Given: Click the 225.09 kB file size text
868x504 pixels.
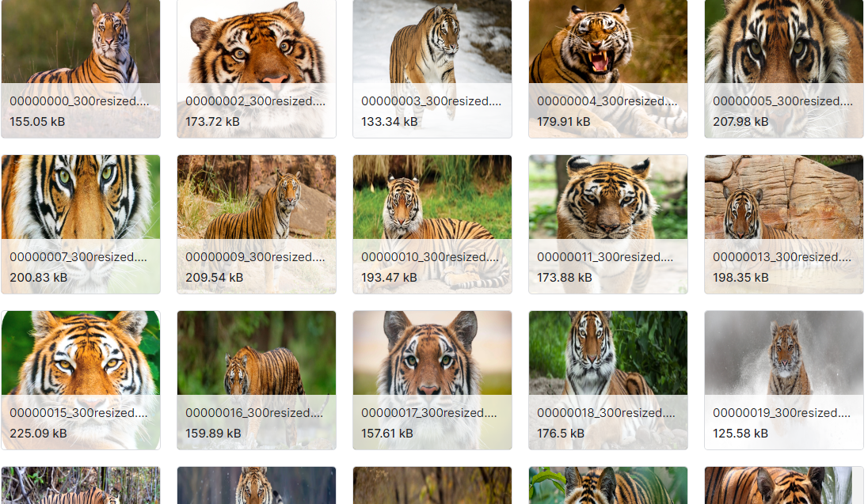Looking at the screenshot, I should click(x=38, y=433).
